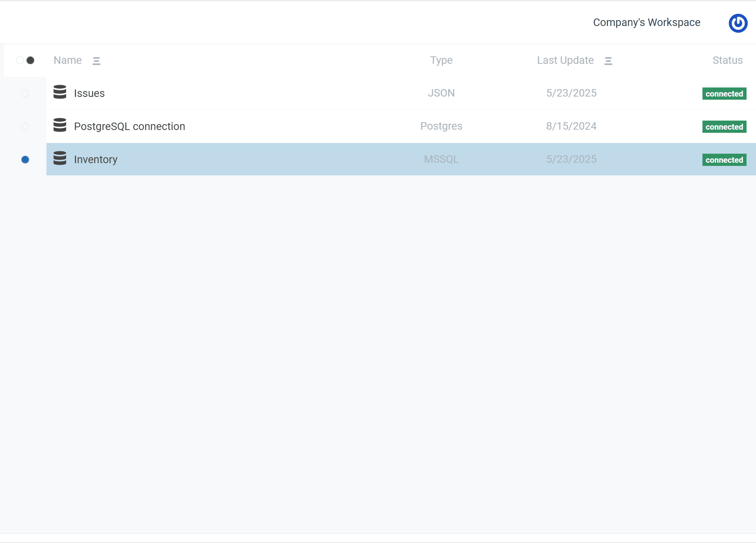Click the Inventory 5/23/2025 date cell
The height and width of the screenshot is (543, 756).
point(571,159)
